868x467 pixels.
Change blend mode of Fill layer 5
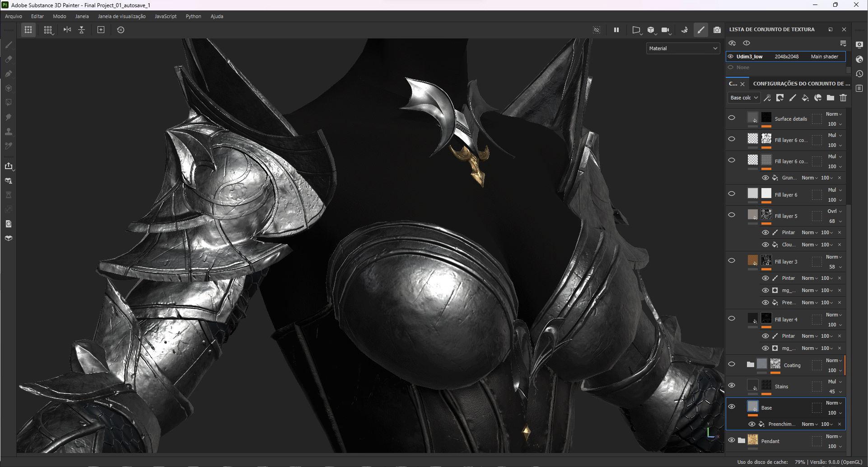834,211
